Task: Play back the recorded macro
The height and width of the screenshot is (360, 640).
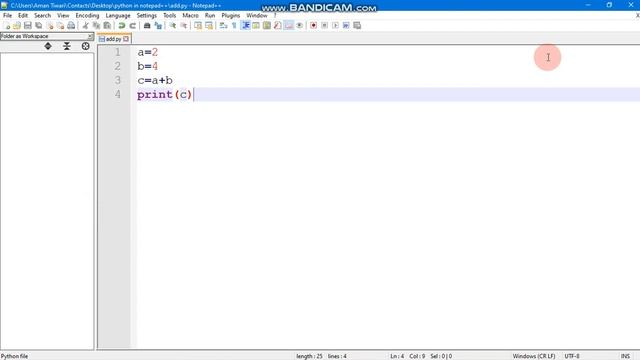Action: click(335, 25)
